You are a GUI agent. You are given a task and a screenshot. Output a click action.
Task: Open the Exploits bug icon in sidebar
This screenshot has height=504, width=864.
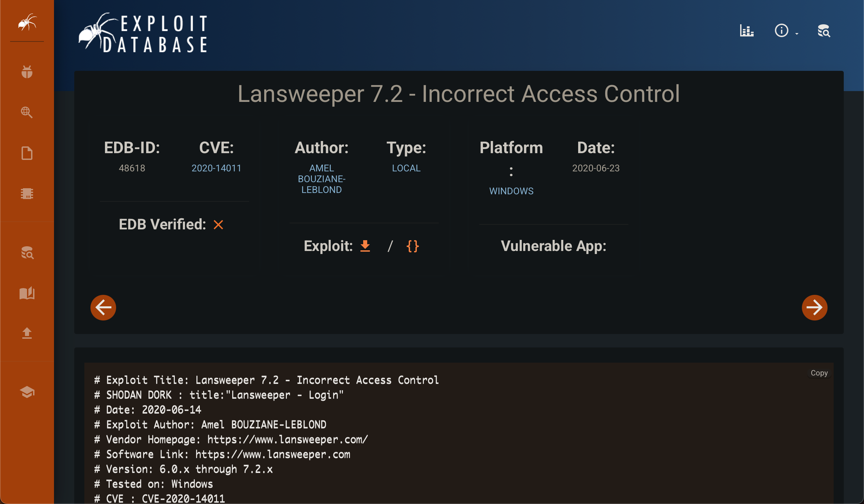(27, 72)
